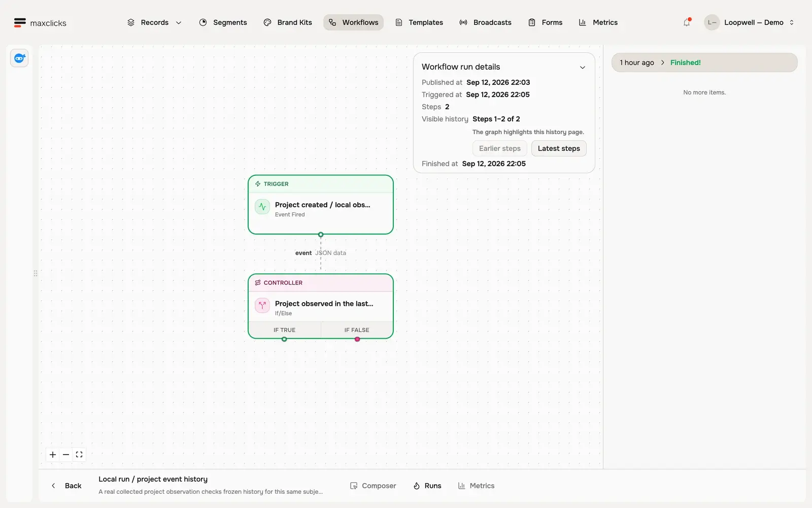Click the IF FALSE pink output port
This screenshot has width=812, height=508.
pyautogui.click(x=357, y=339)
